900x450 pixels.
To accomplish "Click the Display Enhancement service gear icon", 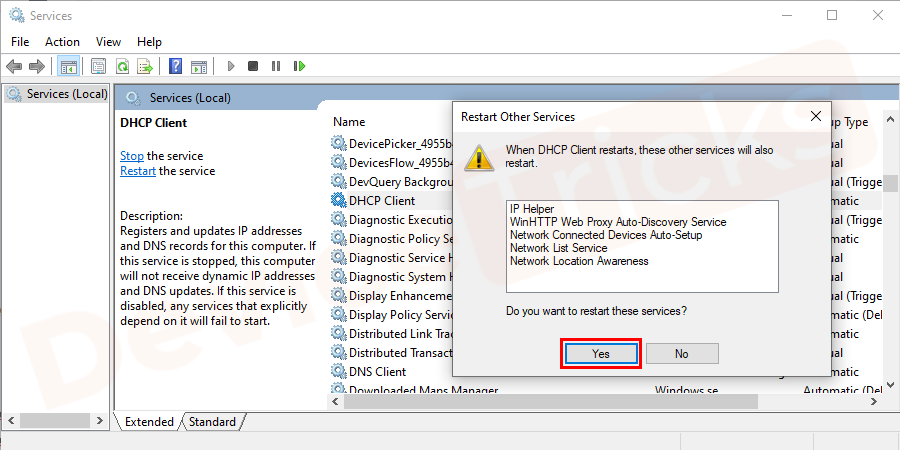I will click(x=339, y=296).
